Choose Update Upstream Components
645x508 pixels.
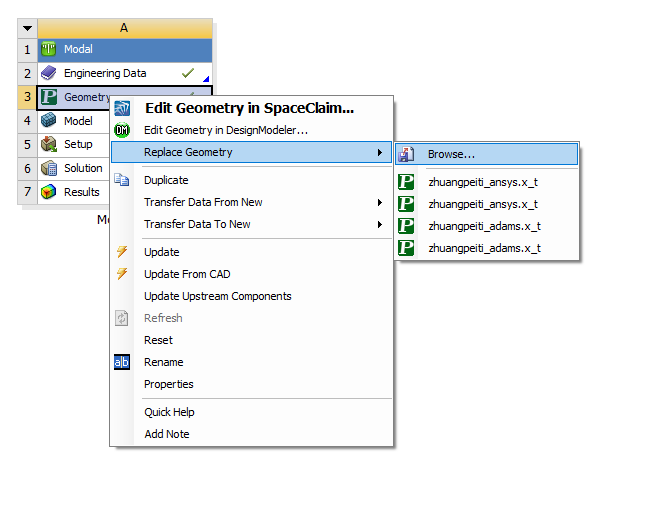[251, 296]
